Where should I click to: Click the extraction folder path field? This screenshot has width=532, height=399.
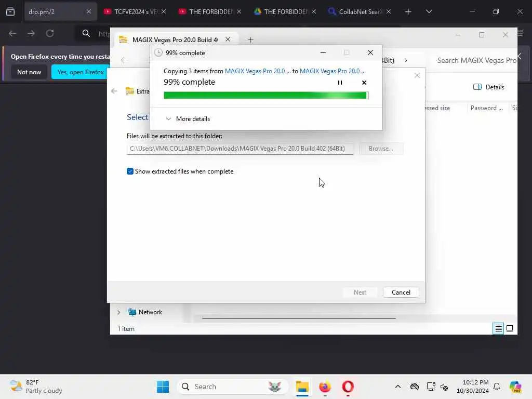click(240, 149)
